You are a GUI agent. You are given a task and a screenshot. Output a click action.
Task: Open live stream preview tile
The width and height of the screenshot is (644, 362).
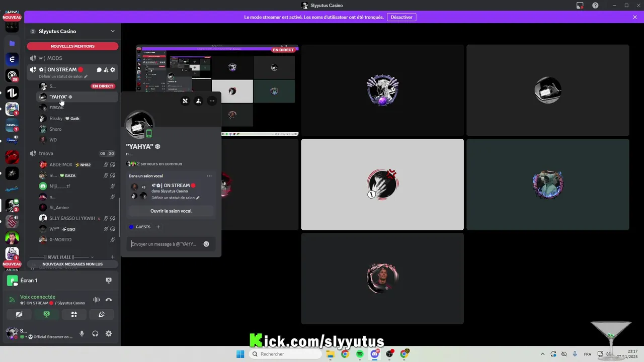(x=217, y=90)
